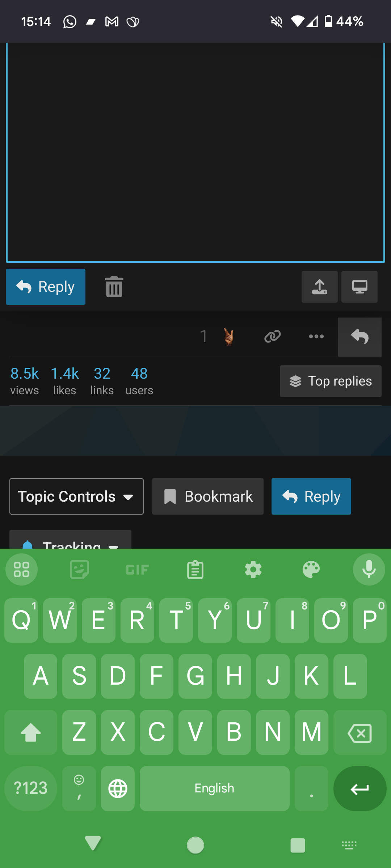The image size is (391, 868).
Task: Open keyboard theme palette icon
Action: (311, 570)
